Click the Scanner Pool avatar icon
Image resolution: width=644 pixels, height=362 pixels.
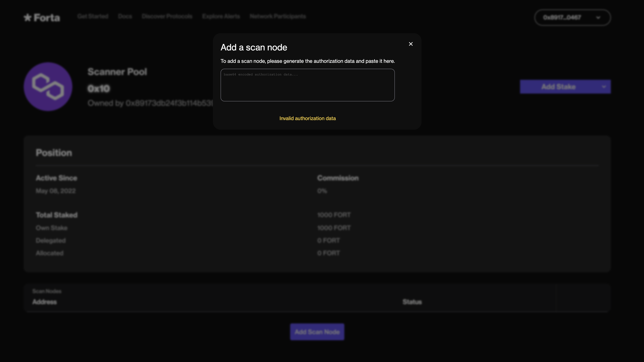click(48, 87)
